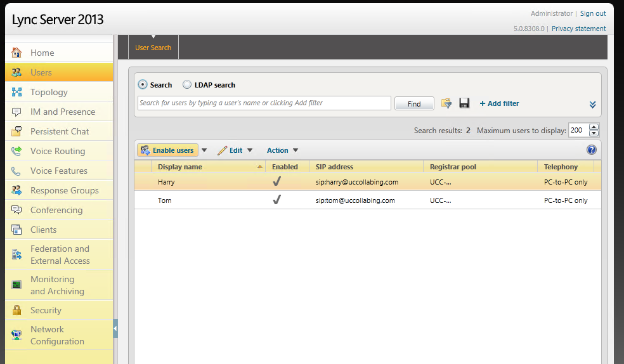Save the query with floppy disk icon
The width and height of the screenshot is (624, 364).
tap(464, 103)
